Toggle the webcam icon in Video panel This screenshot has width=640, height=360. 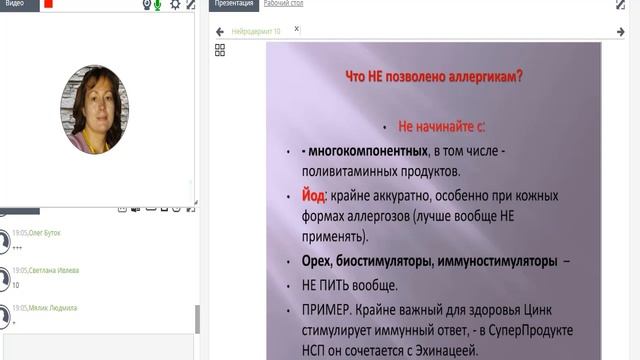click(147, 4)
